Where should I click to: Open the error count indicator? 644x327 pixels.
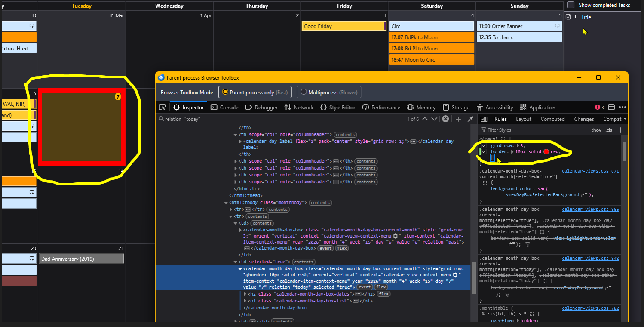pyautogui.click(x=599, y=108)
